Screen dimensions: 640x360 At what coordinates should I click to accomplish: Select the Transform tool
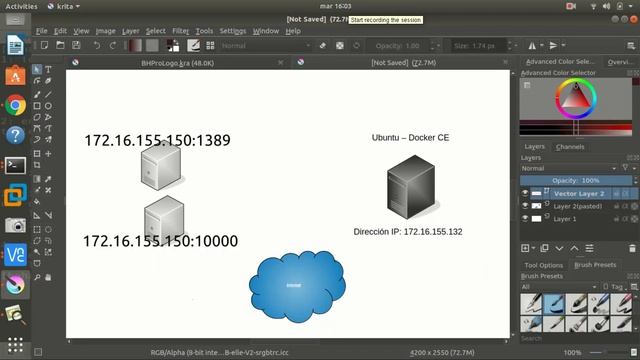(x=37, y=153)
